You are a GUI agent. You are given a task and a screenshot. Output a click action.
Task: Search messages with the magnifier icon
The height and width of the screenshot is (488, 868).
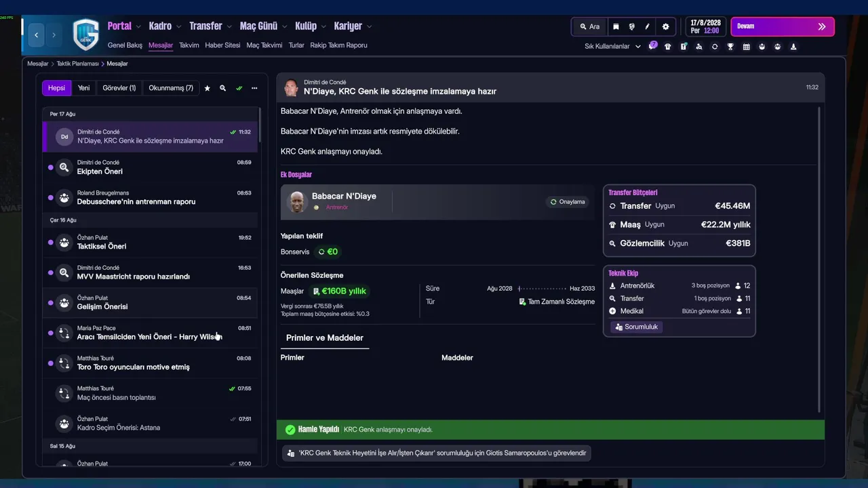pyautogui.click(x=222, y=88)
